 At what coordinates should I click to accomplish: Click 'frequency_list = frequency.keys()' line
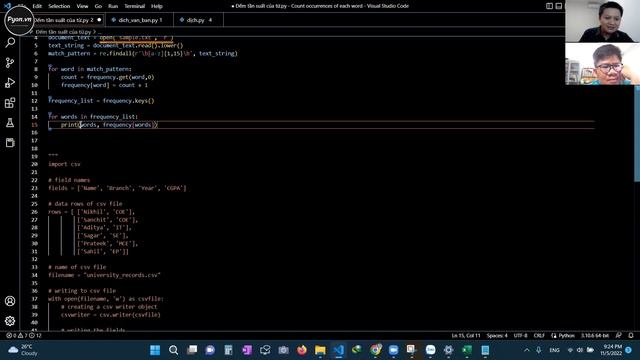point(101,101)
